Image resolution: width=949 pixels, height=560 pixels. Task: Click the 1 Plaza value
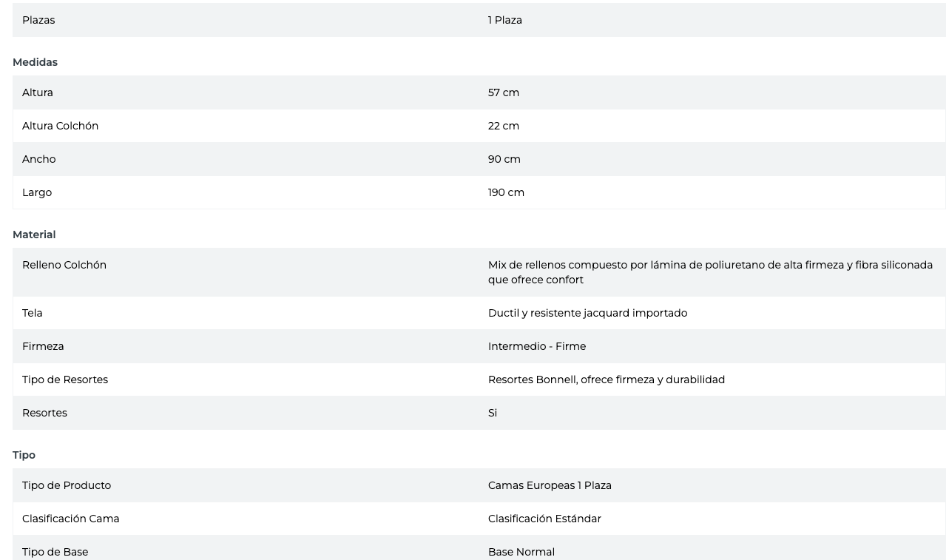point(504,20)
